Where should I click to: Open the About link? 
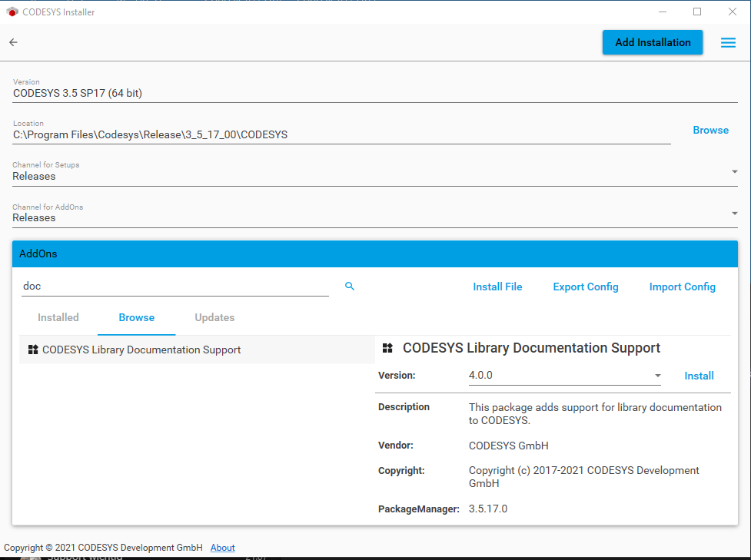tap(223, 548)
